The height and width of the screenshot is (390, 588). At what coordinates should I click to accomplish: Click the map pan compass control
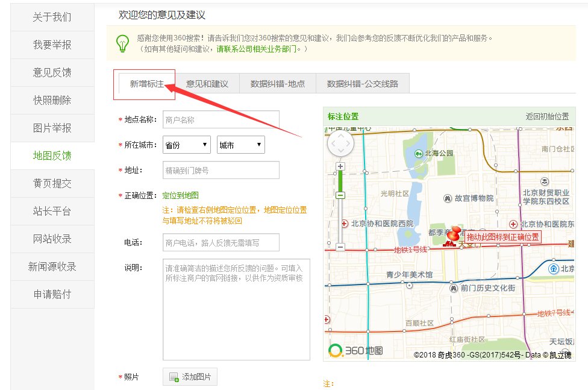[x=340, y=143]
